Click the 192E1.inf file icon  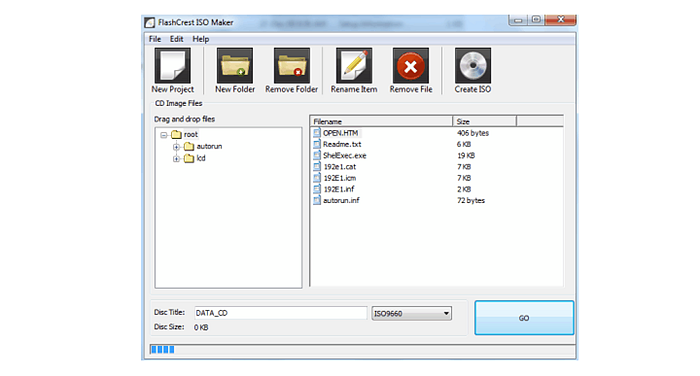pos(317,189)
